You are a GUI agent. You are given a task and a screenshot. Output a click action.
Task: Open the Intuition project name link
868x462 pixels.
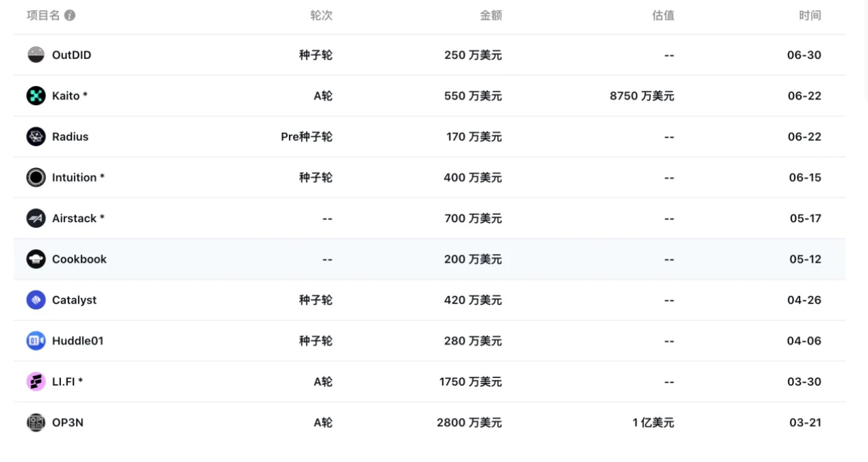79,177
